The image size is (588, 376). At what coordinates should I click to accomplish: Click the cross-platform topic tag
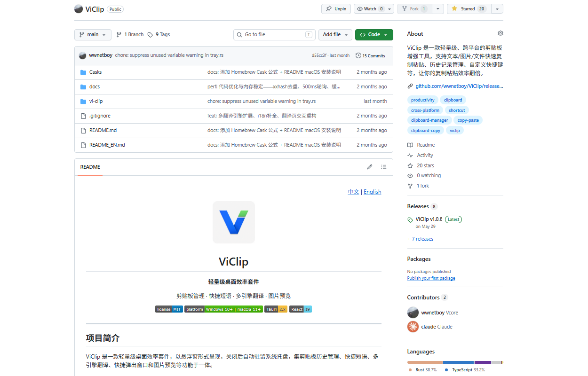coord(425,110)
